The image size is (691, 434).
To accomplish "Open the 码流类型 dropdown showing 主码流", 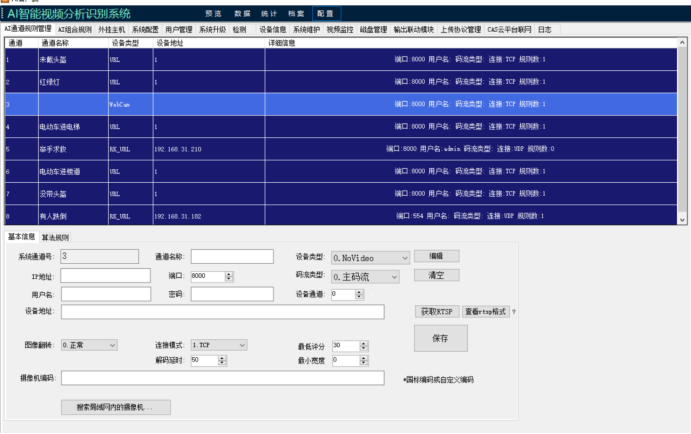I will [x=365, y=277].
